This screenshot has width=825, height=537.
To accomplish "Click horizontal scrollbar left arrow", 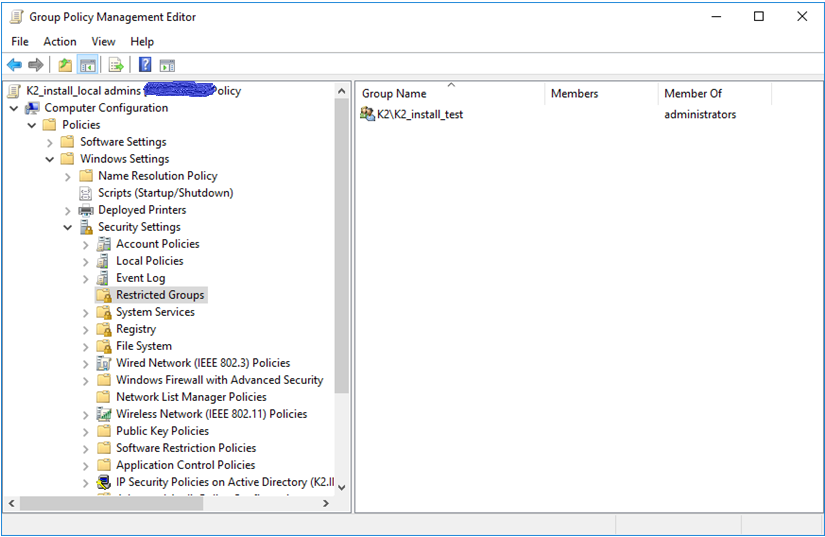I will click(x=12, y=503).
